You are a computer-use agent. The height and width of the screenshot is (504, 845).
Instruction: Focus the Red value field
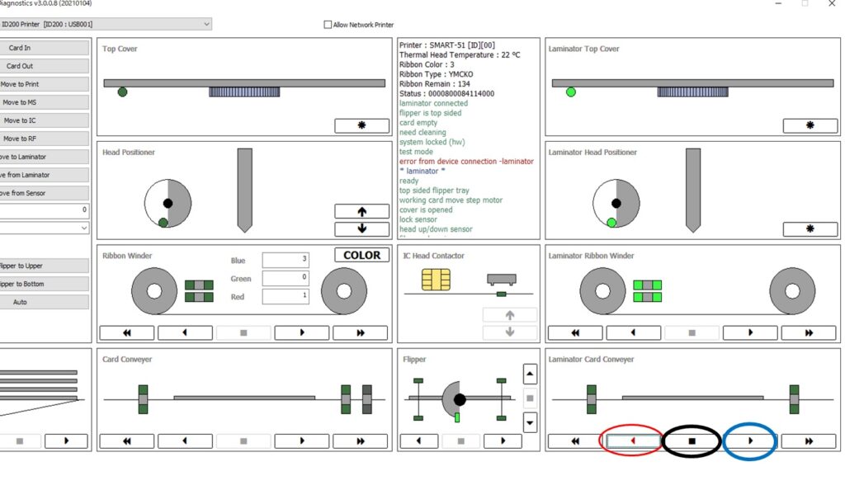tap(286, 297)
